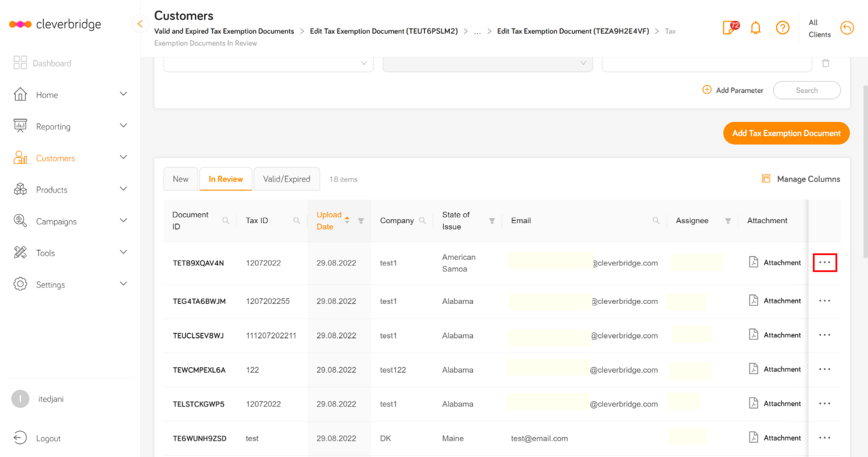Click the Search button
The width and height of the screenshot is (868, 457).
(807, 90)
